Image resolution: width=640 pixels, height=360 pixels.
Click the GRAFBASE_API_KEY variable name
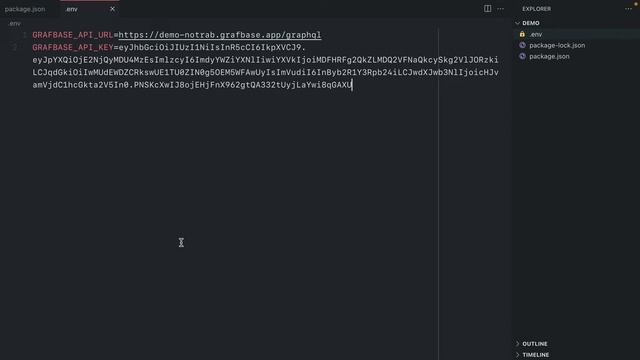tap(73, 47)
